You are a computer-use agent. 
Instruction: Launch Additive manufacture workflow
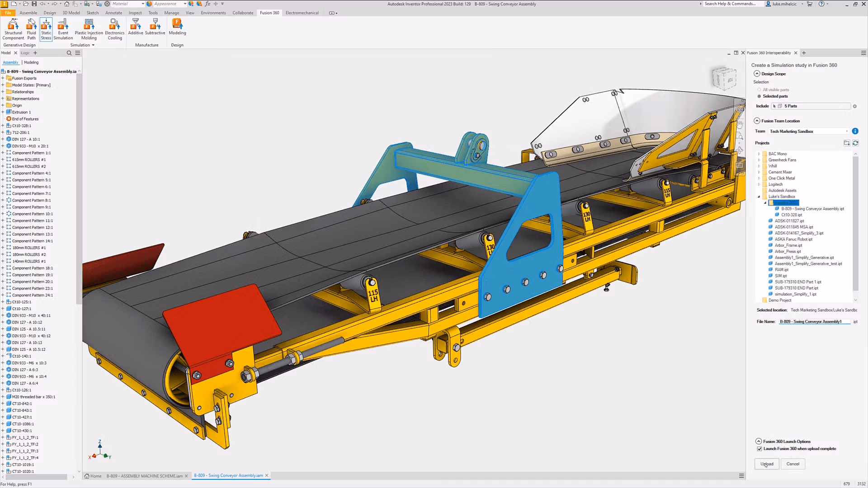(135, 27)
